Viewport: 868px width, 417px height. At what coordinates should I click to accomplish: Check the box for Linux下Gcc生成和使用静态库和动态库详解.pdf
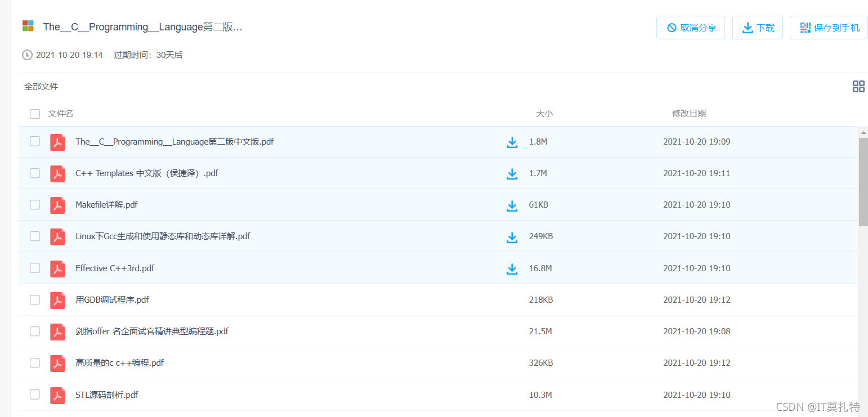(x=35, y=236)
